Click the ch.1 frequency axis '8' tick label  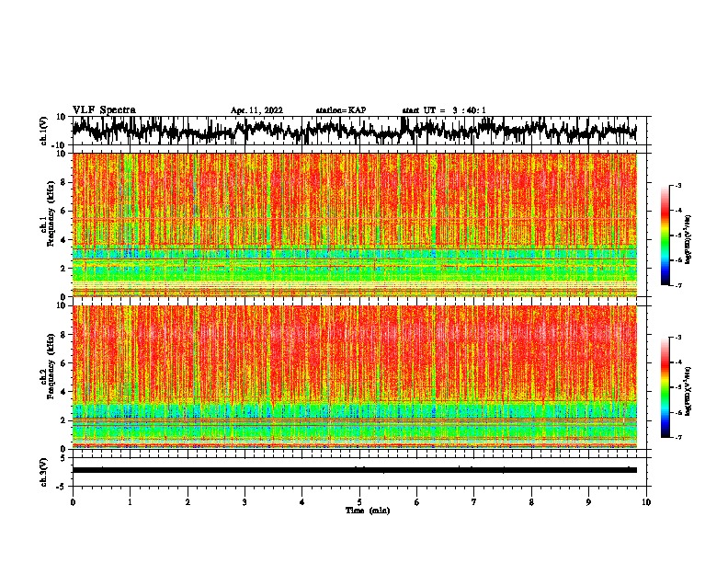pos(63,182)
